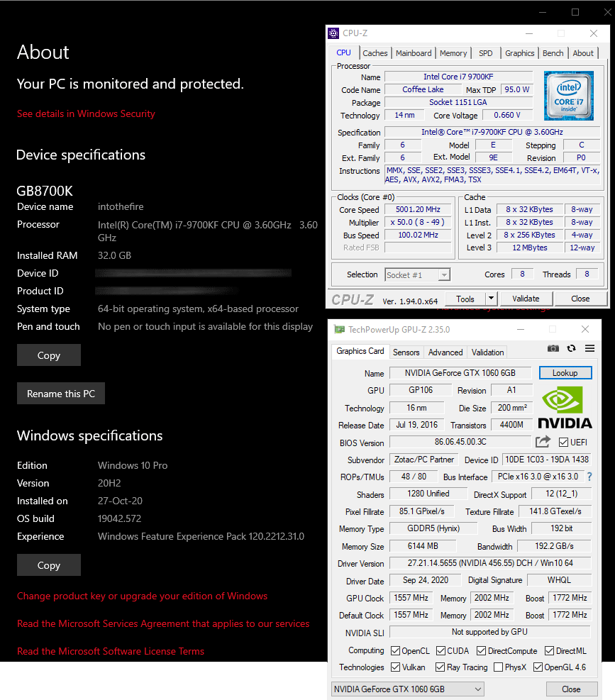Click the Memory Size value 6144 MB
This screenshot has height=700, width=615.
[423, 546]
